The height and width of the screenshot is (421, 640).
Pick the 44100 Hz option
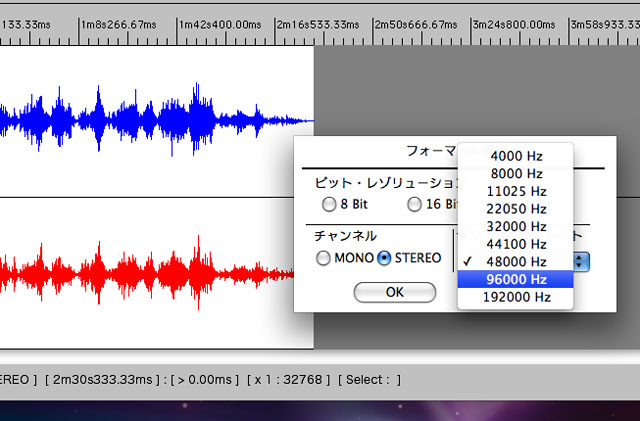pos(516,244)
